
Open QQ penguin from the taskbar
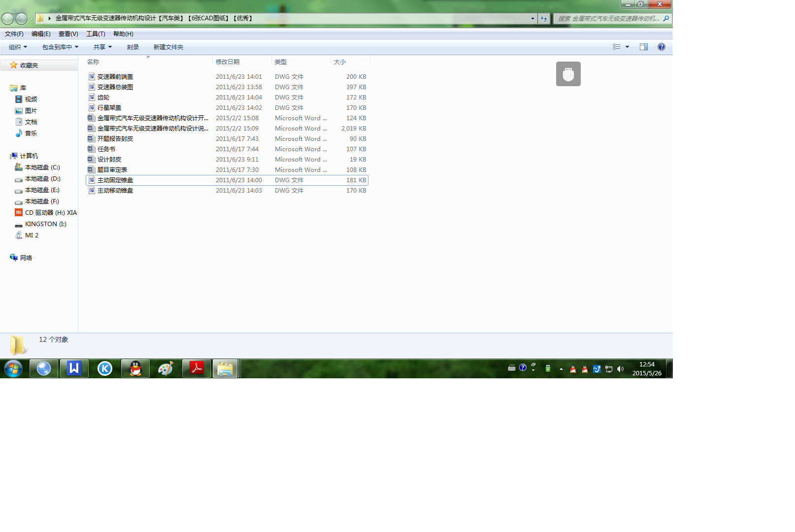click(x=135, y=368)
